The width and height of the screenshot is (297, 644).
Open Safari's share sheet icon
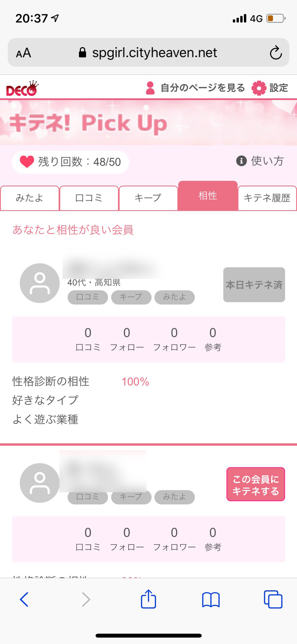pyautogui.click(x=148, y=599)
